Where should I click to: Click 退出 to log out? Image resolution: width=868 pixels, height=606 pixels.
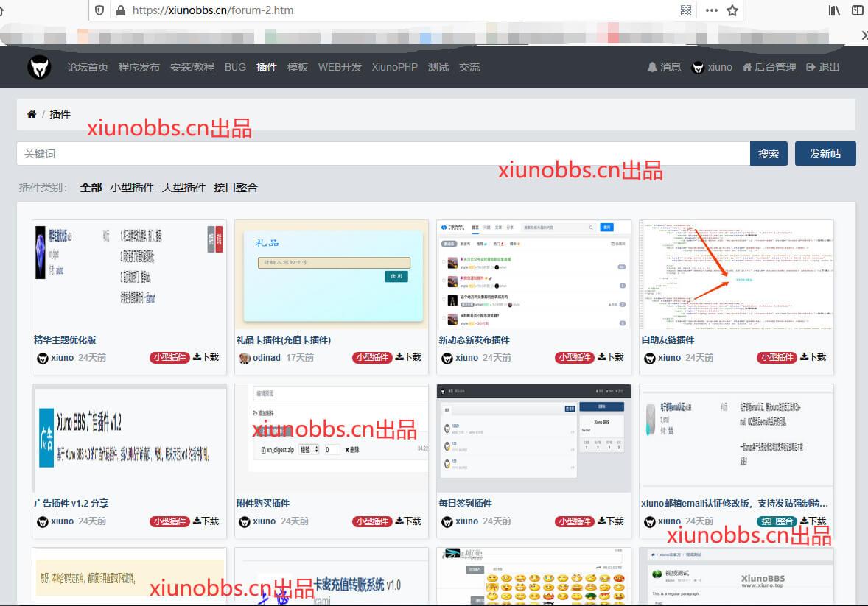[823, 67]
